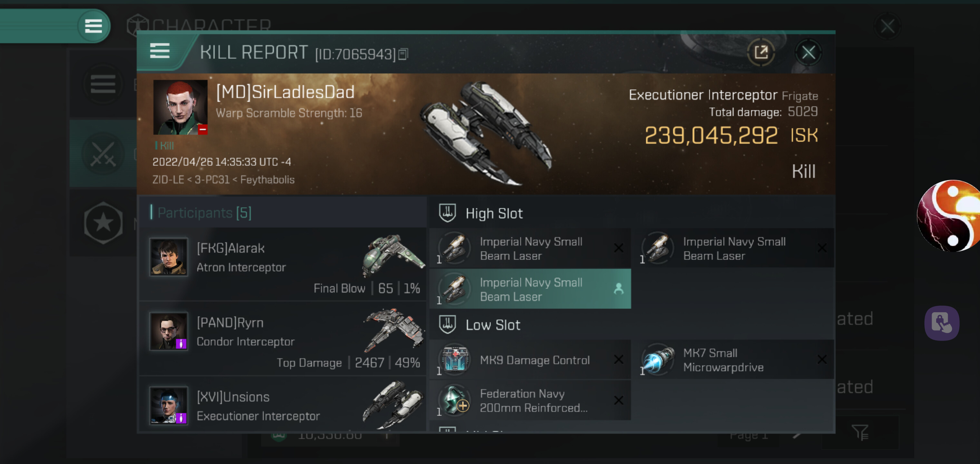Select the Participants [5] tab
This screenshot has height=464, width=980.
[x=204, y=213]
